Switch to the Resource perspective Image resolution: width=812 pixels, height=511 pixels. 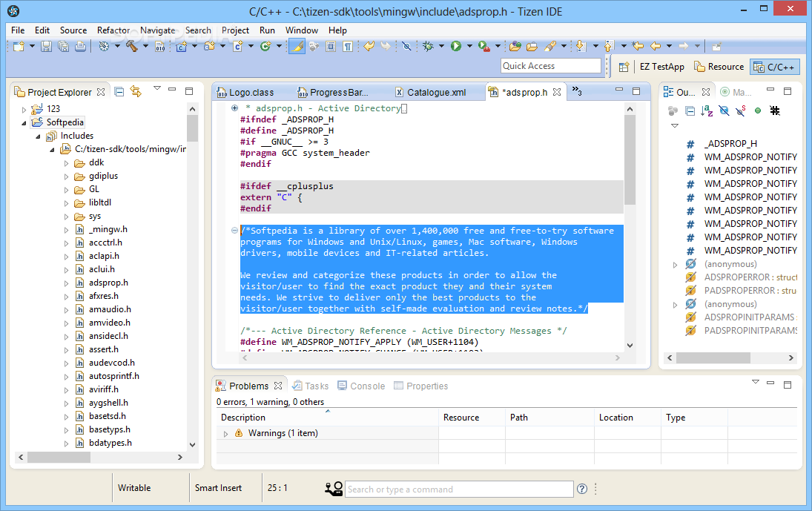point(719,67)
